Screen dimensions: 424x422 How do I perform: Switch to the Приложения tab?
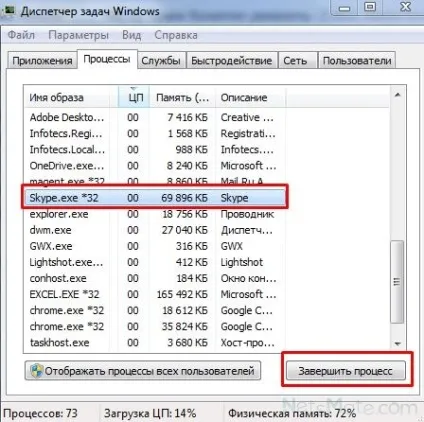coord(42,61)
